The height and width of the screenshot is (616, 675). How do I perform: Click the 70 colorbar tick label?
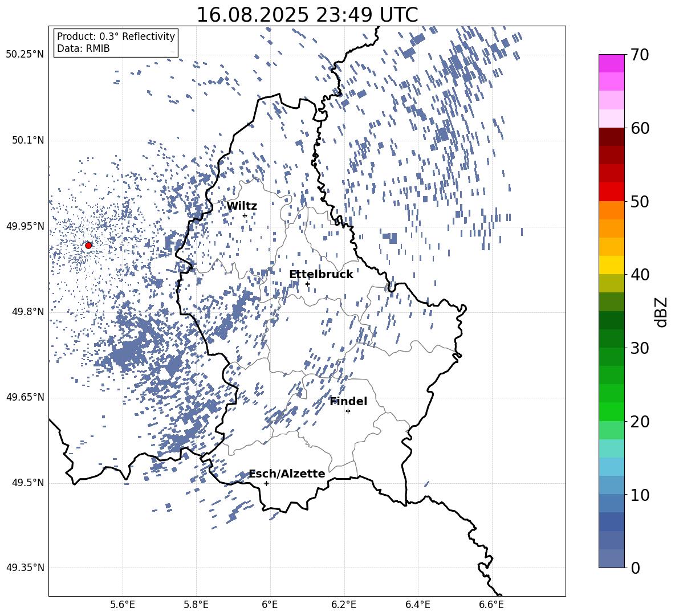click(x=640, y=55)
